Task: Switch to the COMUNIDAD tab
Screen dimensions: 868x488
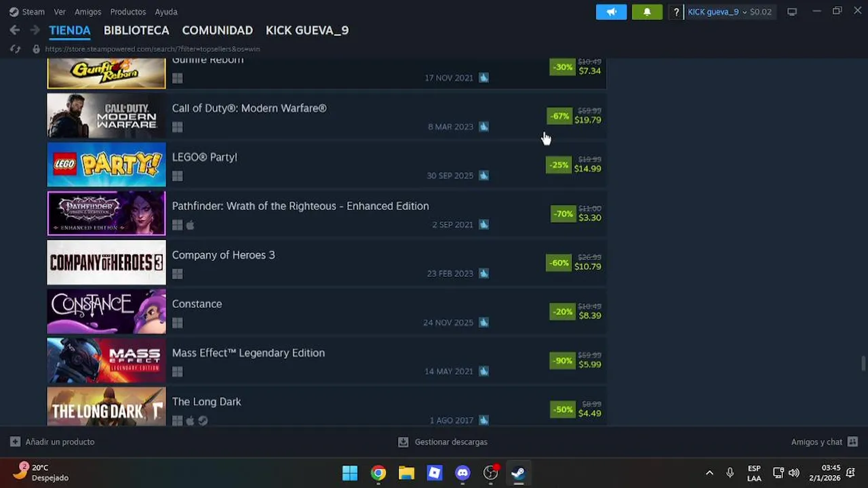Action: [x=218, y=30]
